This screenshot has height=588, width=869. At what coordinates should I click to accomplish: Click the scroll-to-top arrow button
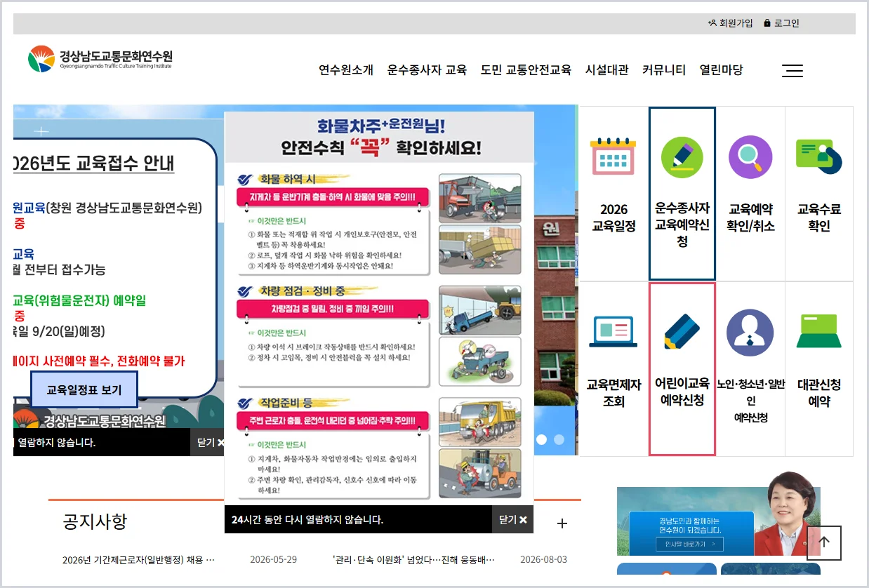(824, 542)
